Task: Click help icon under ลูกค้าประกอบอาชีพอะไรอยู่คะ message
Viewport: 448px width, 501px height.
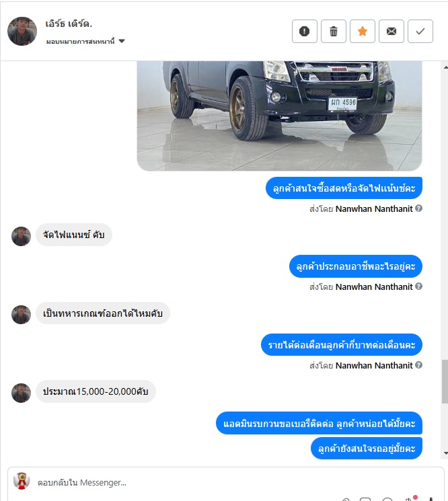Action: [x=418, y=286]
